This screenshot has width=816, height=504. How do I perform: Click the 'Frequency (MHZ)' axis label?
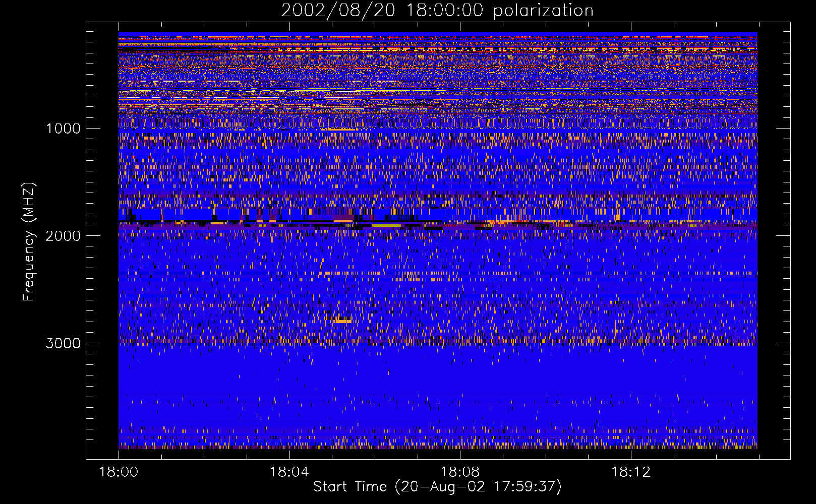pyautogui.click(x=29, y=242)
